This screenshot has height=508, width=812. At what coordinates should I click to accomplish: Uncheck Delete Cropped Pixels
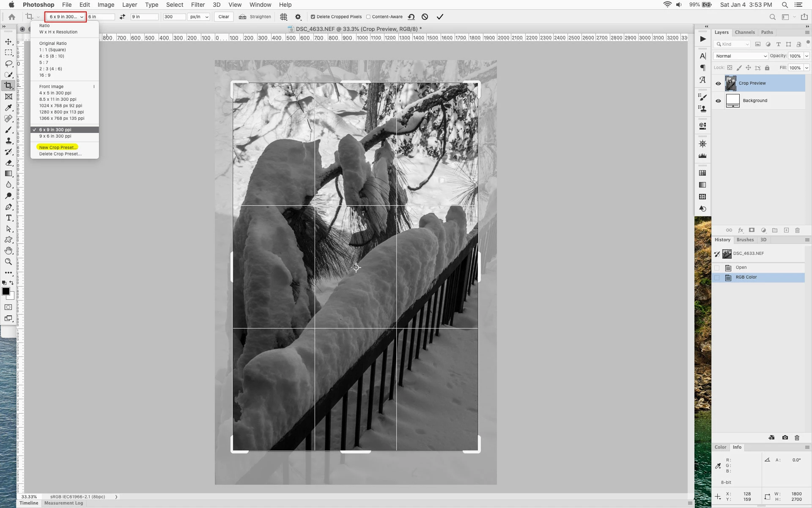tap(313, 17)
